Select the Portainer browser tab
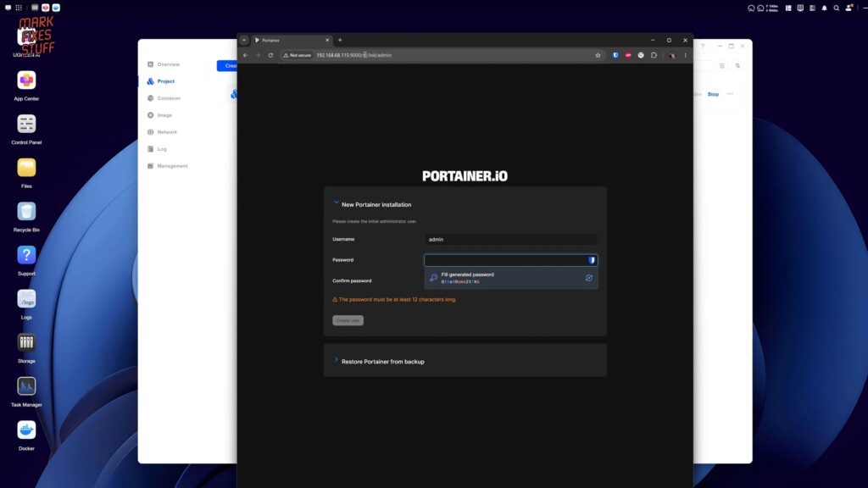The height and width of the screenshot is (488, 868). 291,41
